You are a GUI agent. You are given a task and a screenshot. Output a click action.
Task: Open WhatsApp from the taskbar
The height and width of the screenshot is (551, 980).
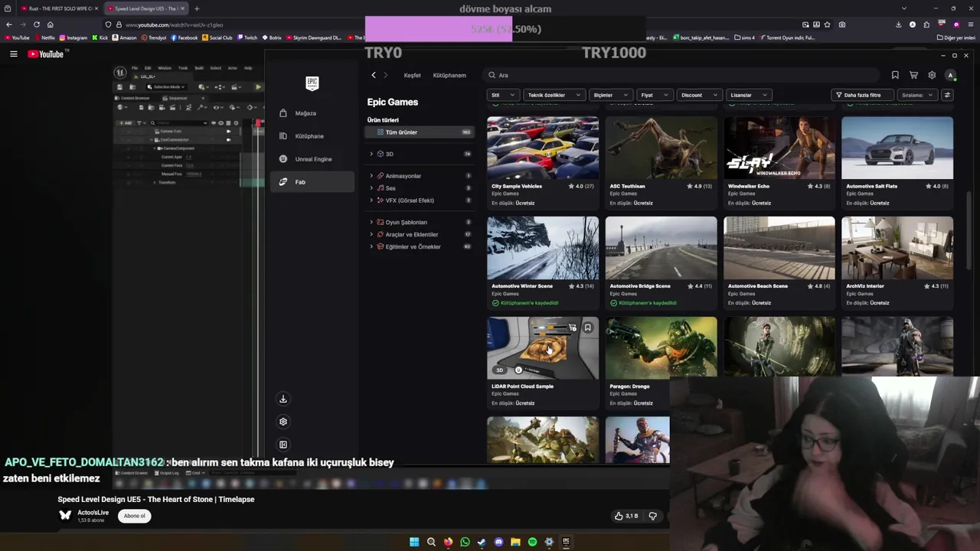[x=465, y=542]
